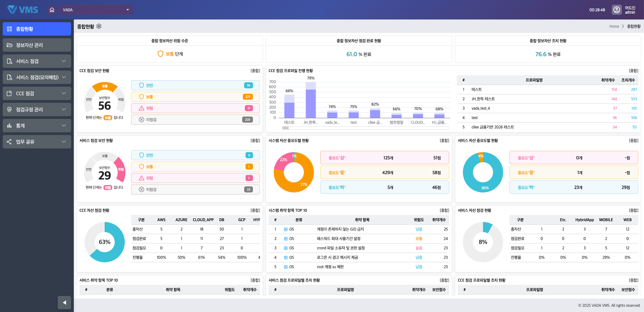The width and height of the screenshot is (644, 312).
Task: Collapse the sidebar with arrow button
Action: pos(64,303)
